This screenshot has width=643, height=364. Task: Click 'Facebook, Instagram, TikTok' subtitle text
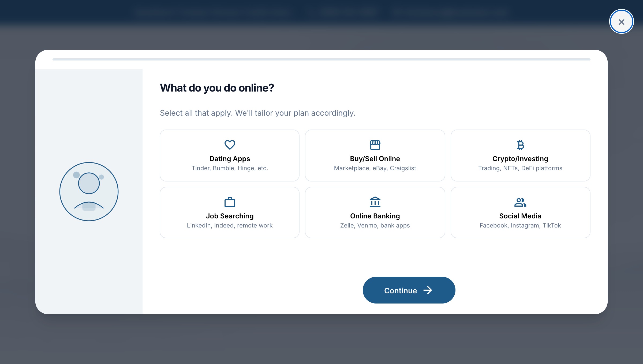(520, 225)
